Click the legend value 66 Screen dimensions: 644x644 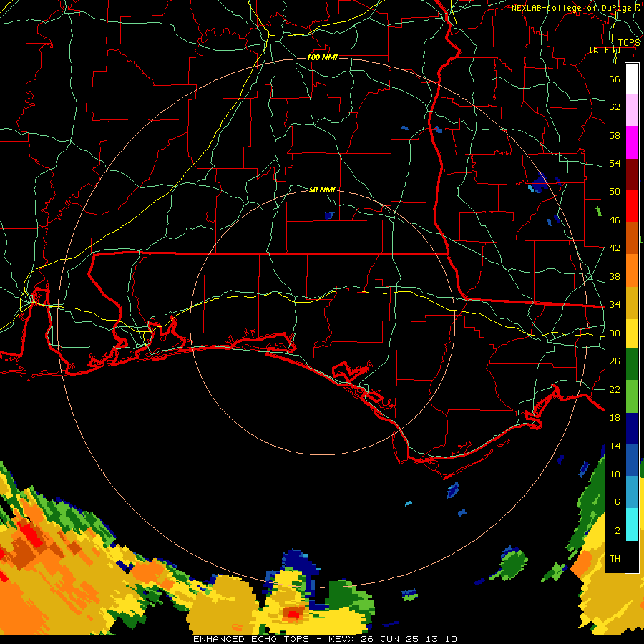click(615, 79)
